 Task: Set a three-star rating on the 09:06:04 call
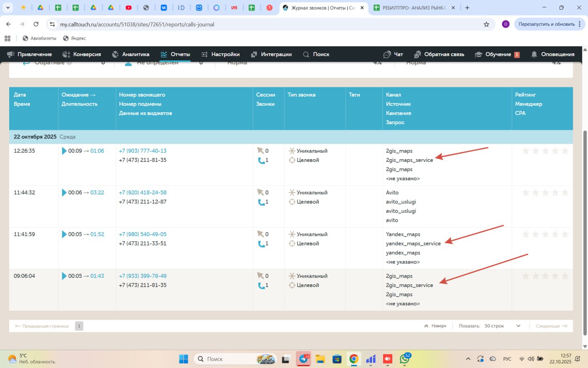coord(545,276)
